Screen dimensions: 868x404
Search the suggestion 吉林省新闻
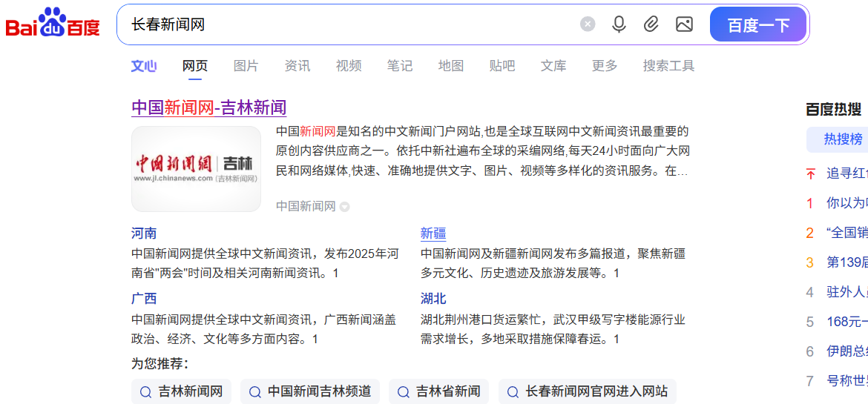tap(439, 392)
